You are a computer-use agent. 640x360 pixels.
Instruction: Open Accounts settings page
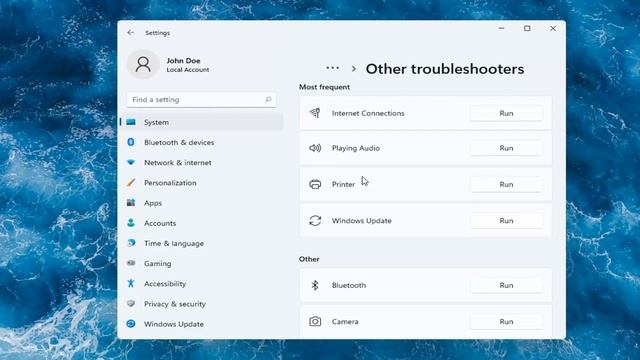pos(201,223)
